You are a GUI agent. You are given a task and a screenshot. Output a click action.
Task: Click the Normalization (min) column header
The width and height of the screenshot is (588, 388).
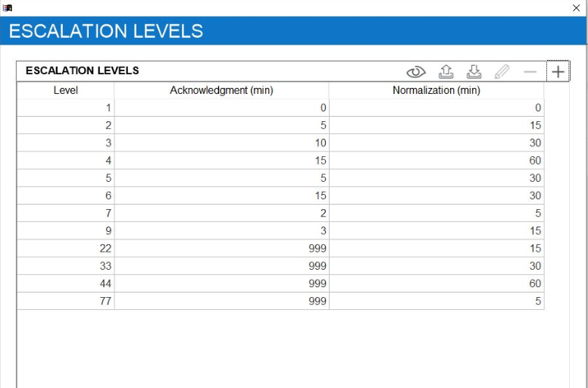coord(436,91)
